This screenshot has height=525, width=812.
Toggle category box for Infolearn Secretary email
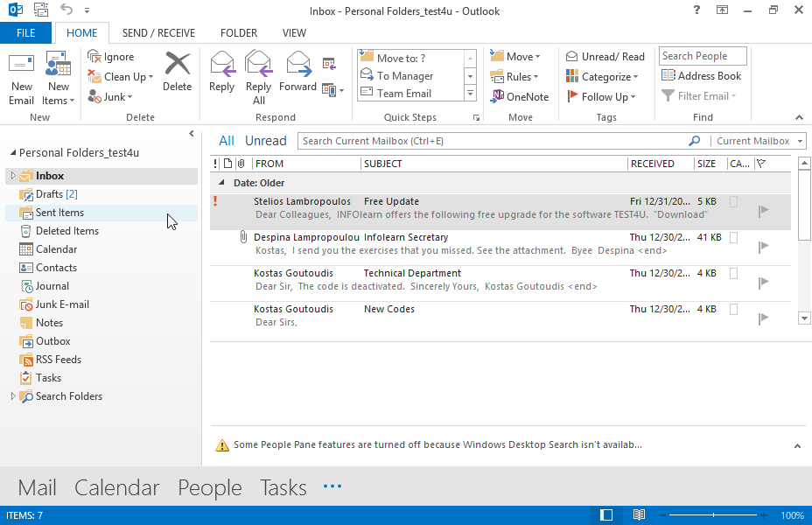click(x=734, y=238)
